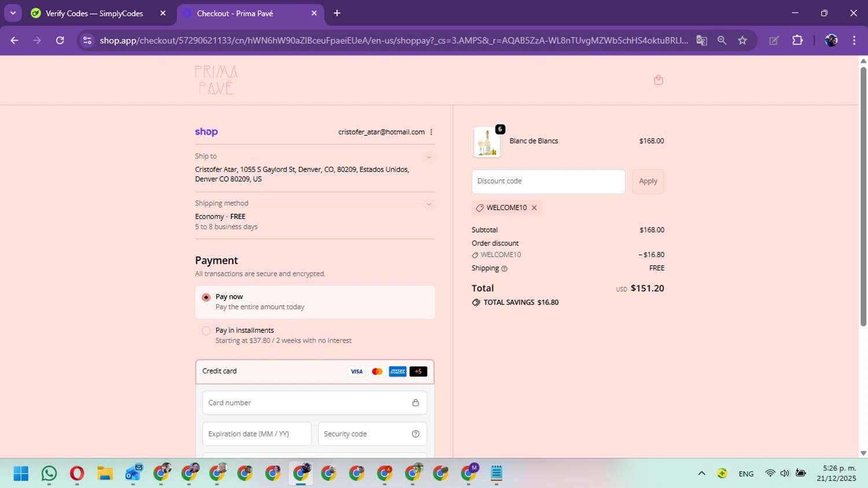Click the lock icon in Card number field

tap(415, 403)
